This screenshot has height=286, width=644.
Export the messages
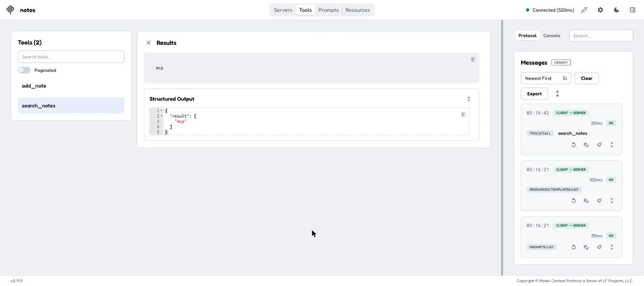tap(534, 94)
